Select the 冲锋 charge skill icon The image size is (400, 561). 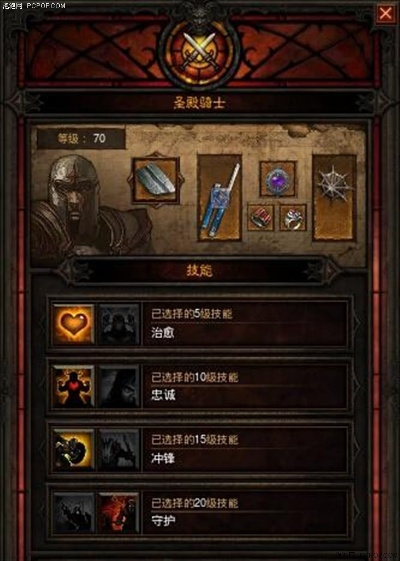click(x=73, y=449)
